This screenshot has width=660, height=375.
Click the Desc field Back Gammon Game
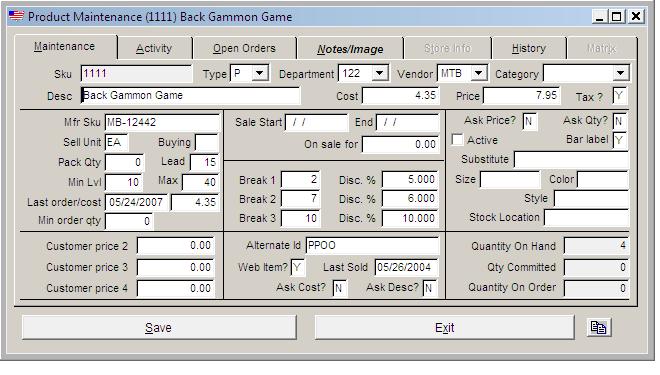pos(190,96)
